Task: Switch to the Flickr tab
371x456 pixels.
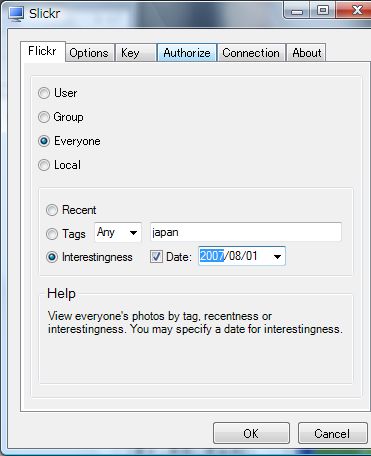Action: pos(42,51)
